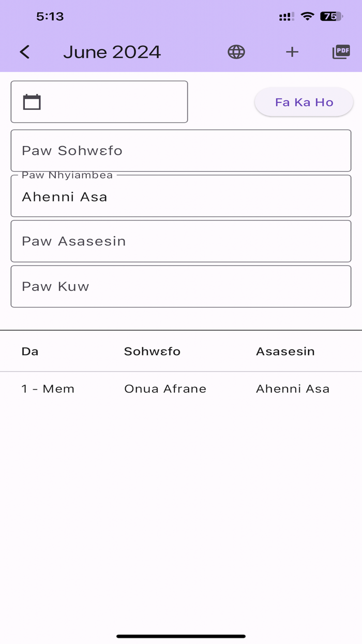Open the Paw Sohwɛfo dropdown
This screenshot has width=362, height=644.
coord(181,151)
